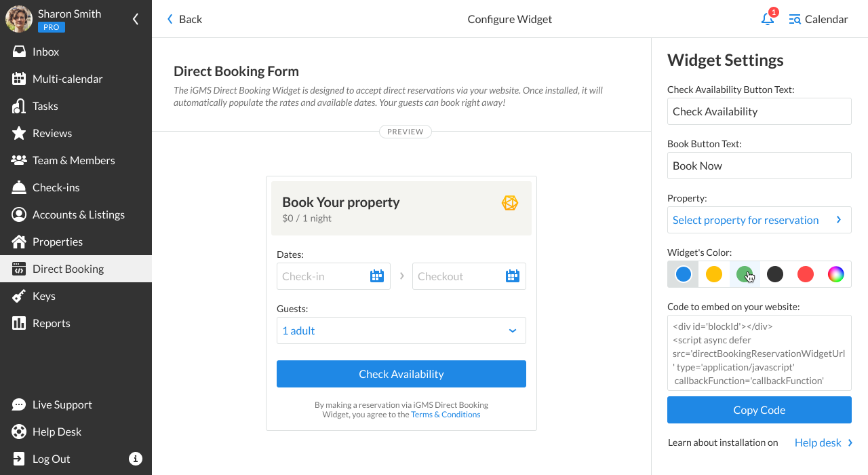
Task: Click Sharon Smith's profile avatar
Action: click(x=19, y=19)
